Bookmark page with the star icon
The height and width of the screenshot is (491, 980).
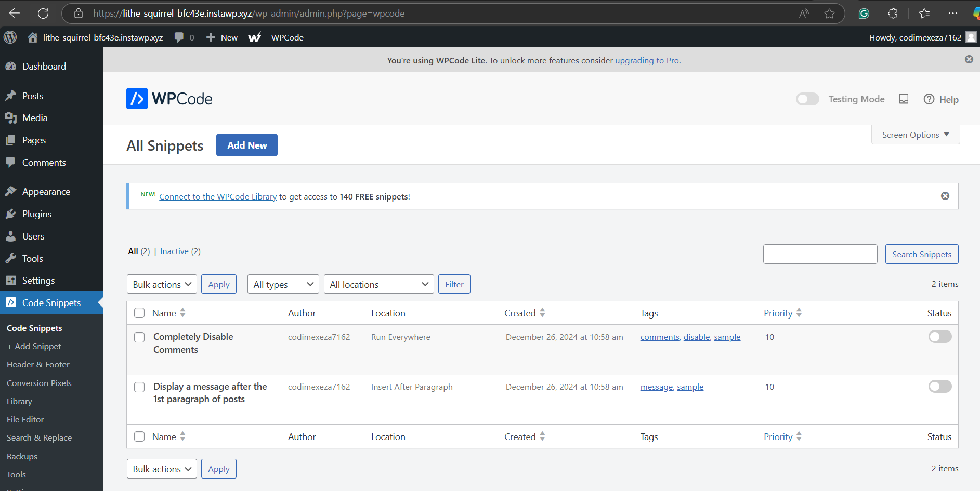[829, 14]
